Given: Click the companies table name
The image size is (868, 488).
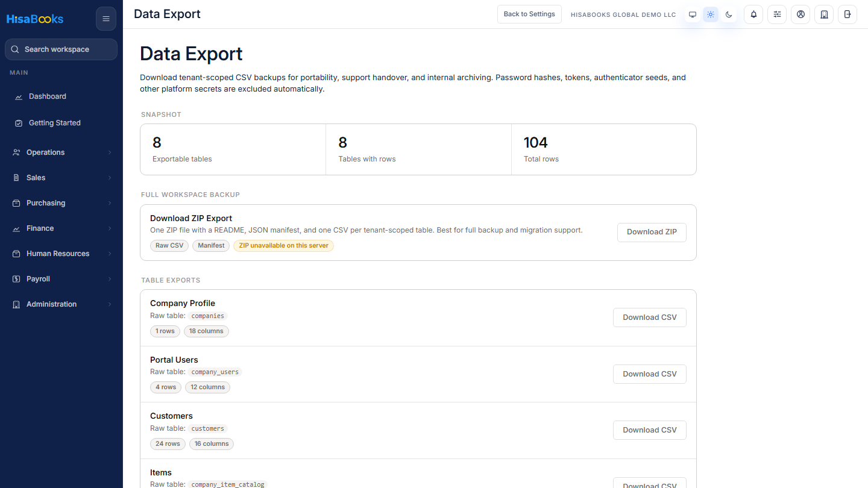Looking at the screenshot, I should click(207, 316).
